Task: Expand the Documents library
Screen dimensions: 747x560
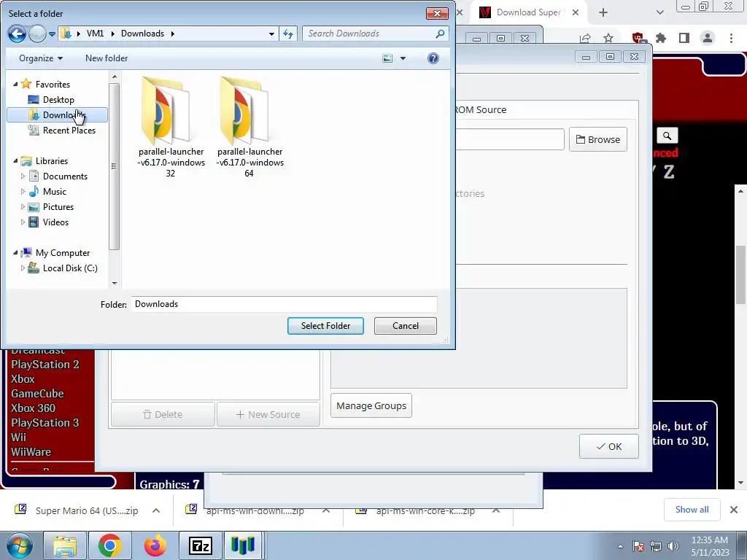Action: (23, 176)
